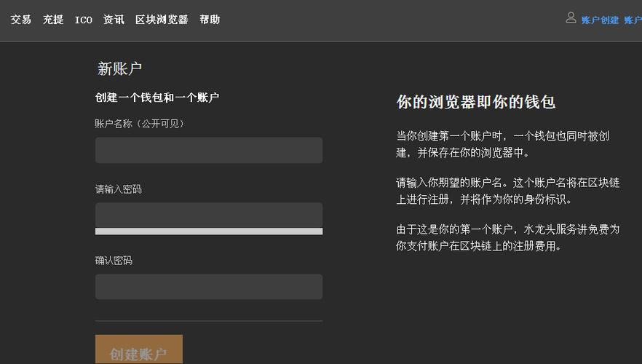Focus the 账户名称 input field

[208, 151]
